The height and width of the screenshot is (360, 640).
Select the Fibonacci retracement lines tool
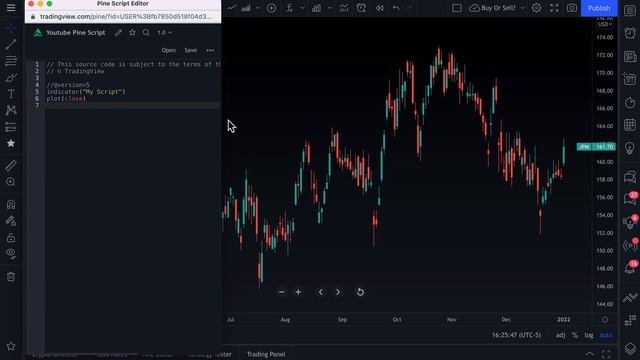(x=11, y=60)
